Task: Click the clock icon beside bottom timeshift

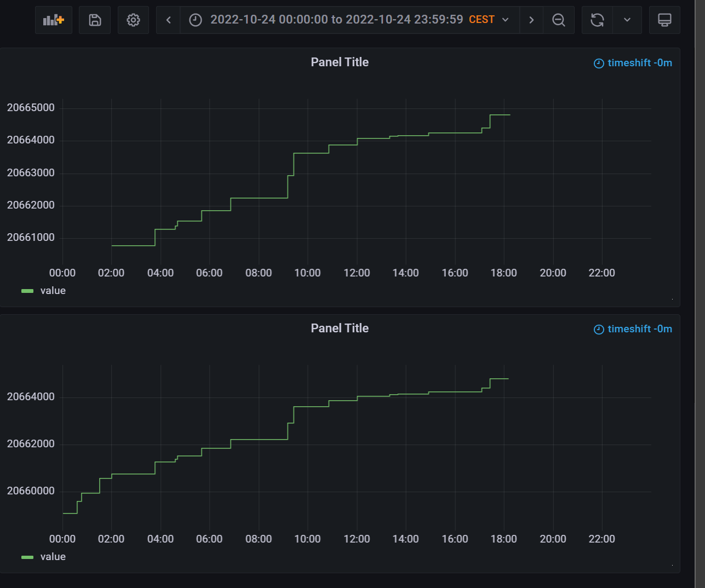Action: 599,330
